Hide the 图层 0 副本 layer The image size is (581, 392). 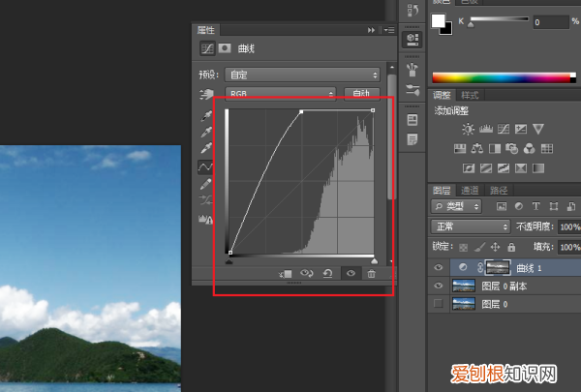click(440, 286)
